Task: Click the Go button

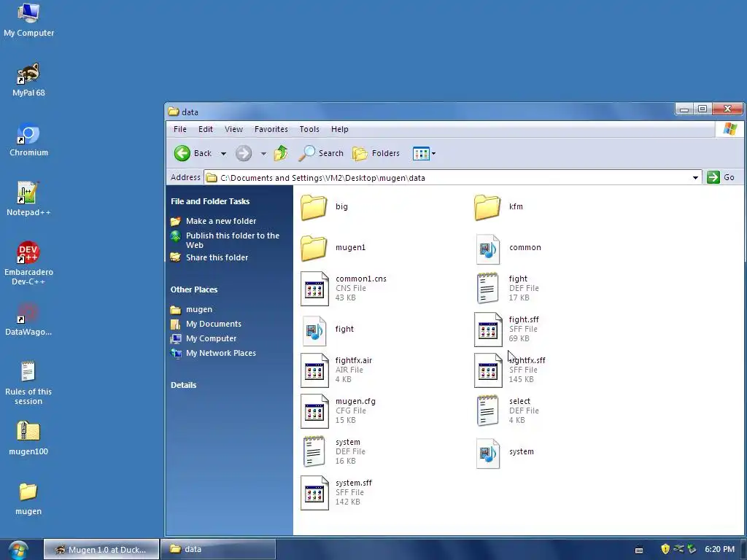Action: 721,177
